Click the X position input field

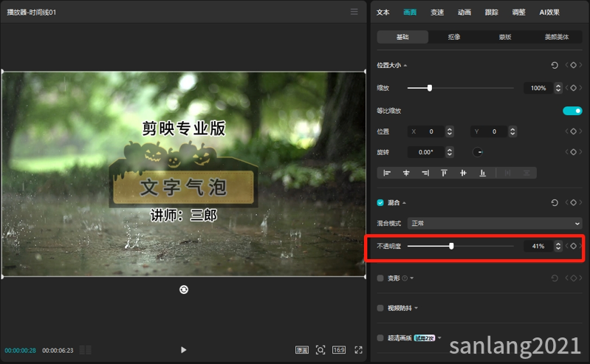(427, 131)
